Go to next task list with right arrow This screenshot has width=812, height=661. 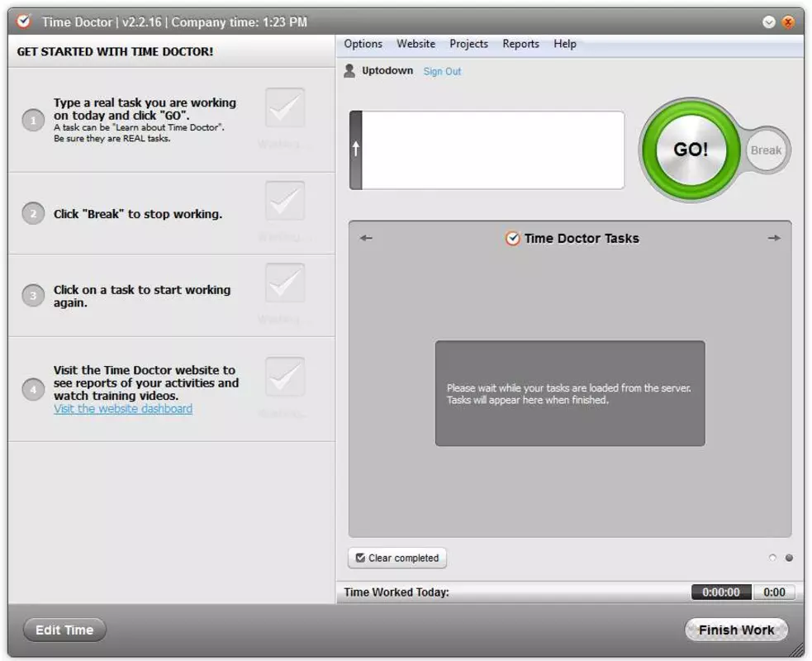774,238
